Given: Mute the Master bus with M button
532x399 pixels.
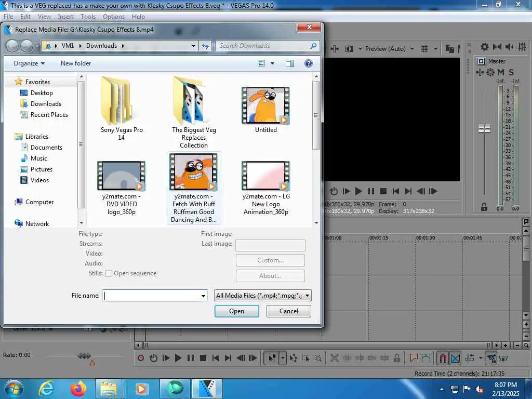Looking at the screenshot, I should click(x=501, y=72).
